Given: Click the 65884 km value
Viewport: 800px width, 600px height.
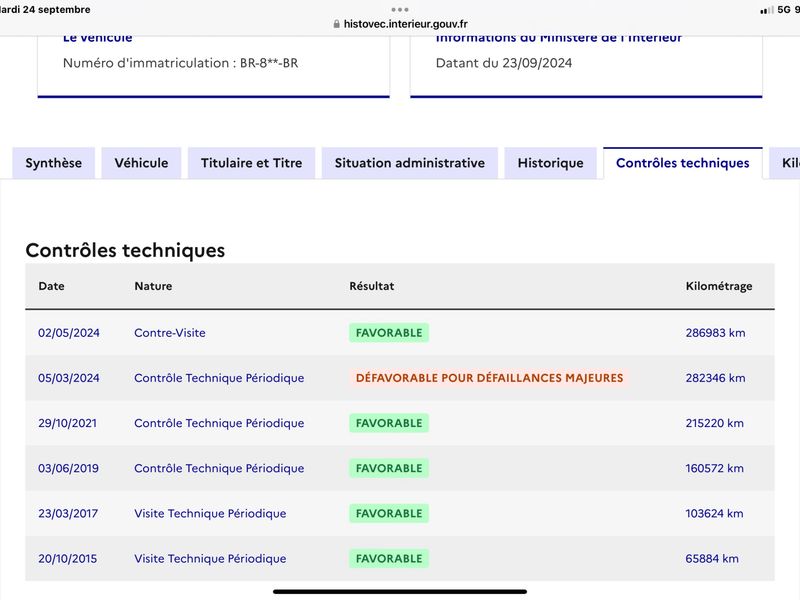Looking at the screenshot, I should pos(712,559).
